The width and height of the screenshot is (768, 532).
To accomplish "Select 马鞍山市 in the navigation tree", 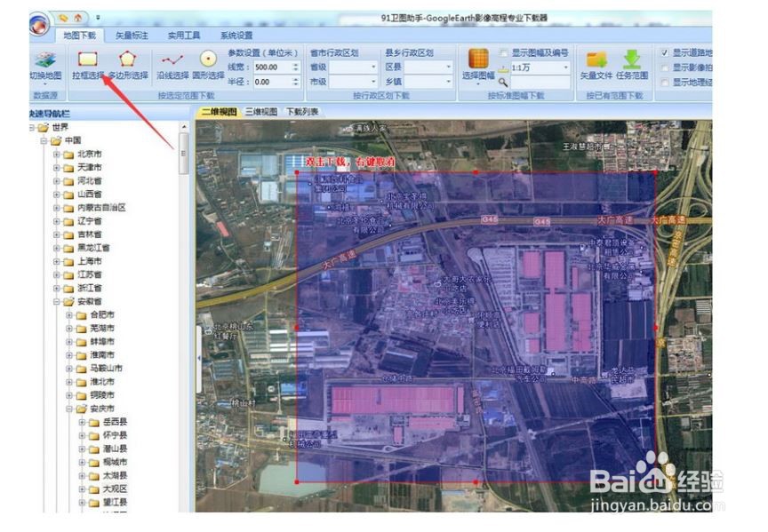I will point(107,368).
